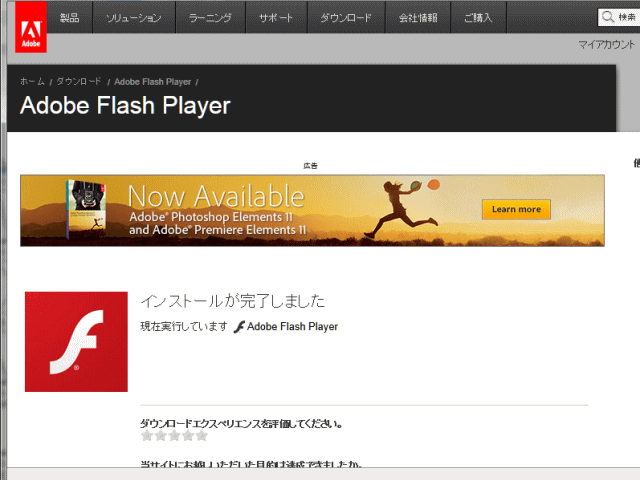
Task: Click the Learn more banner button
Action: coord(516,209)
